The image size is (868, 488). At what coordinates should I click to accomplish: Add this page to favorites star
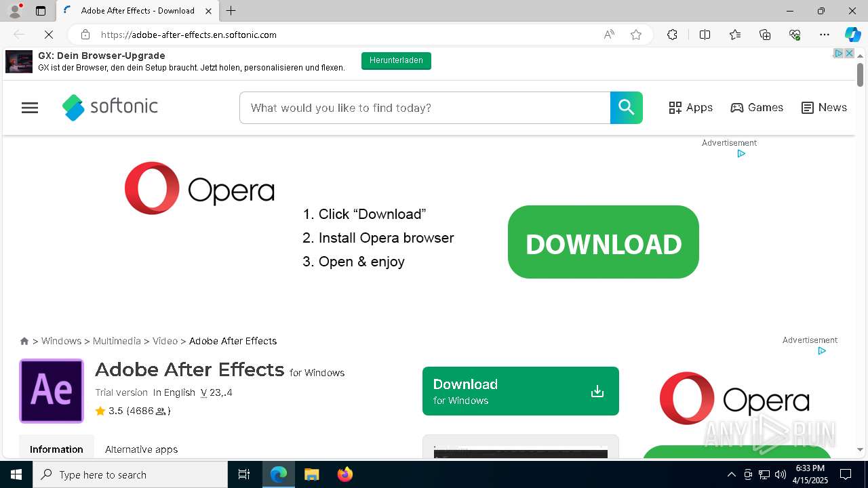point(636,35)
